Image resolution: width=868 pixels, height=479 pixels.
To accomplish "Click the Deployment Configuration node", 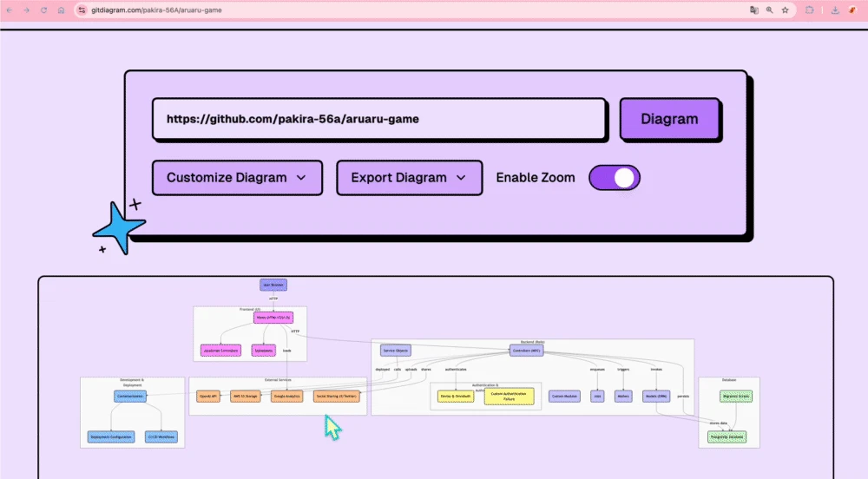I will tap(111, 437).
